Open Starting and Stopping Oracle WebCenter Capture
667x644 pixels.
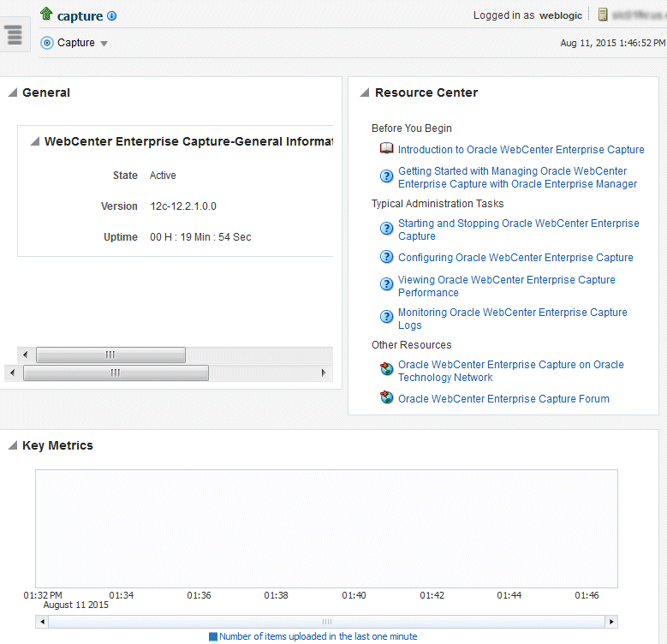tap(519, 230)
